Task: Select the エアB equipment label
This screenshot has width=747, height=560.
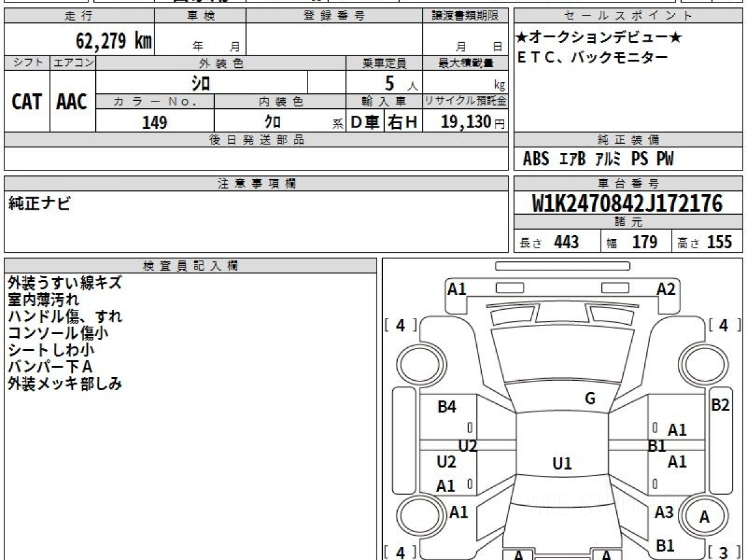Action: click(573, 159)
